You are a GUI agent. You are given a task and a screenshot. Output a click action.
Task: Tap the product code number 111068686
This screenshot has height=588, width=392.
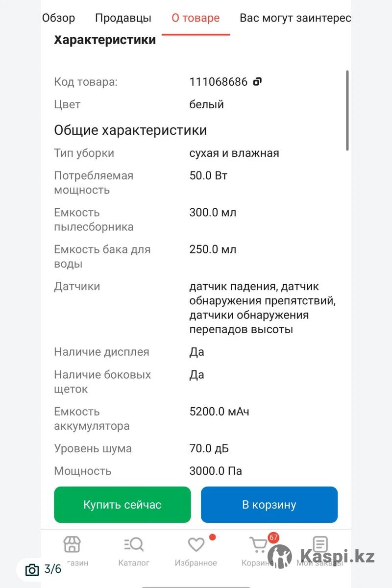coord(219,82)
